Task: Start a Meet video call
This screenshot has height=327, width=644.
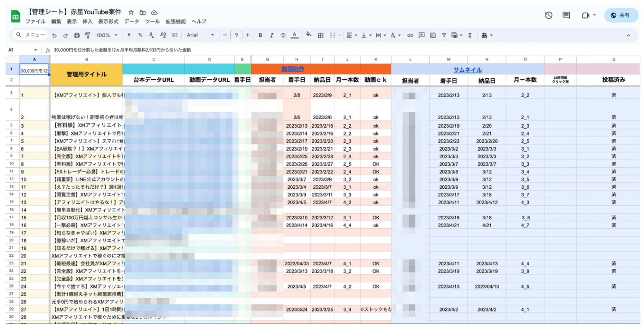Action: pos(585,15)
